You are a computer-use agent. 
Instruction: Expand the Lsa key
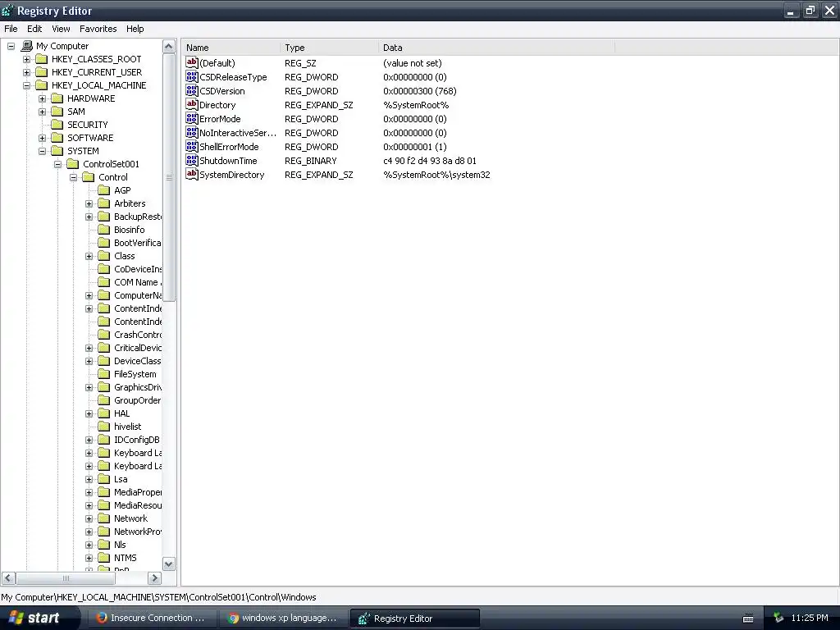89,479
